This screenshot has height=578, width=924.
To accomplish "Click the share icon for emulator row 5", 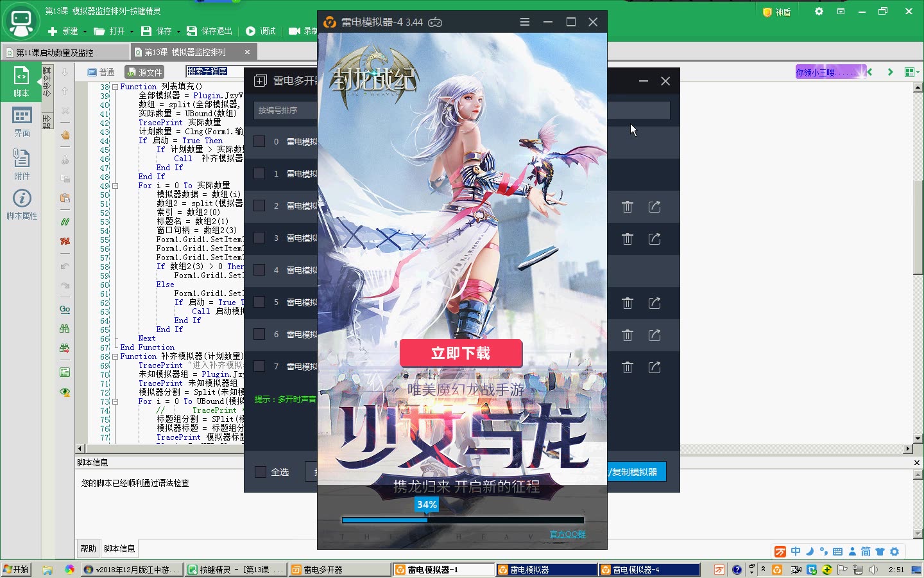I will coord(654,303).
